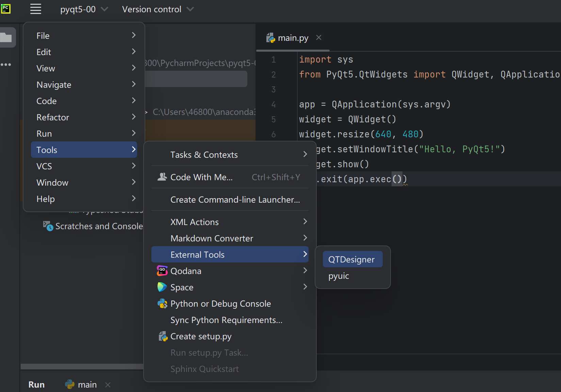Click the horizontal scrollbar in project panel
The height and width of the screenshot is (392, 561).
click(82, 367)
